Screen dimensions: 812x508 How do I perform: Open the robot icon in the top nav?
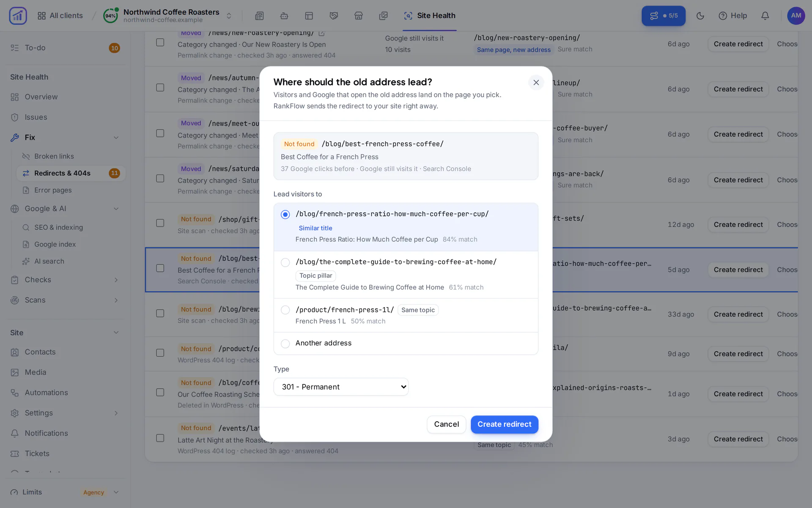284,16
